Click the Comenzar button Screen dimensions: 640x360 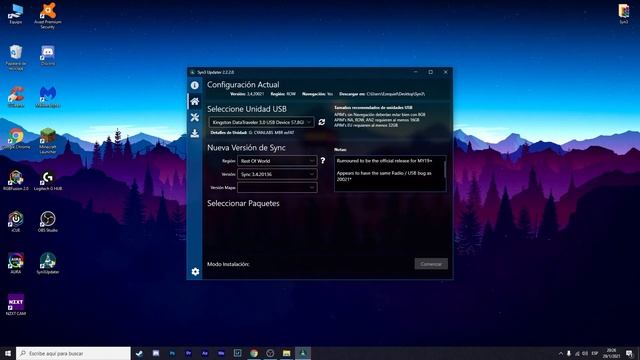point(431,264)
